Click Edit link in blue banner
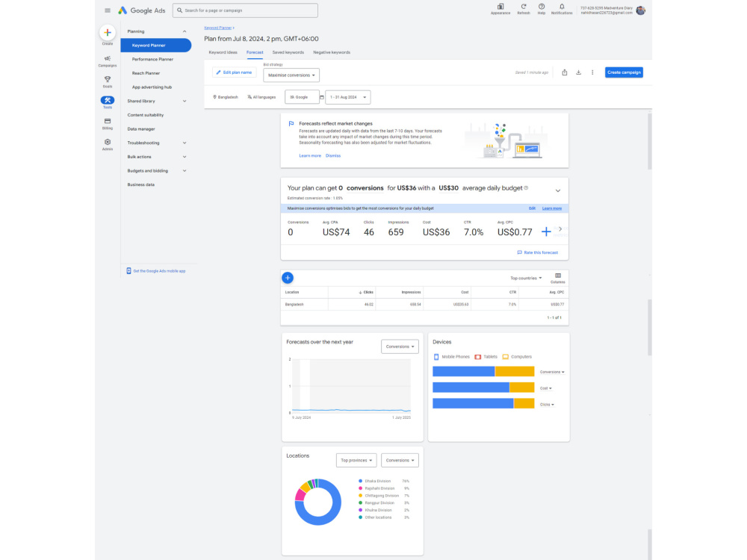Viewport: 747px width, 560px height. pyautogui.click(x=532, y=208)
